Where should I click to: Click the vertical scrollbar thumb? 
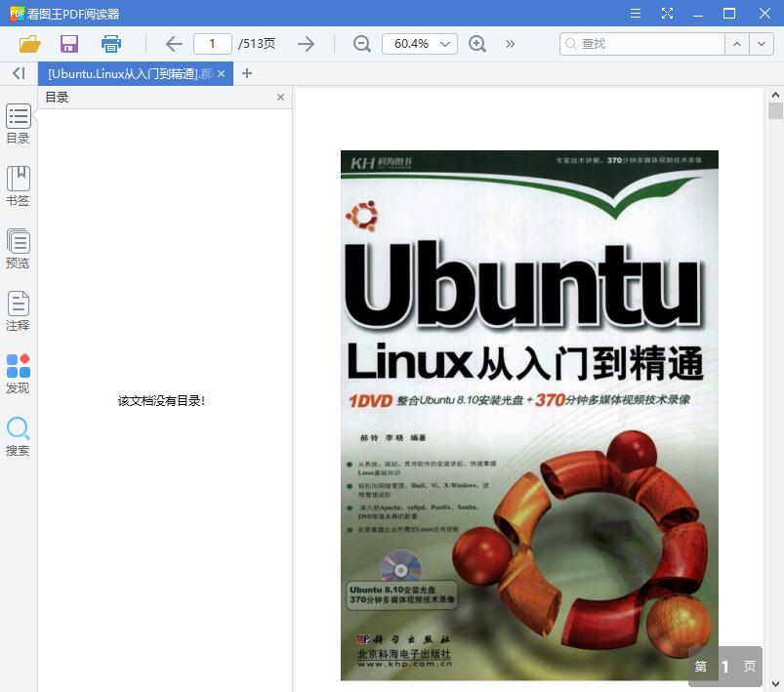point(775,110)
